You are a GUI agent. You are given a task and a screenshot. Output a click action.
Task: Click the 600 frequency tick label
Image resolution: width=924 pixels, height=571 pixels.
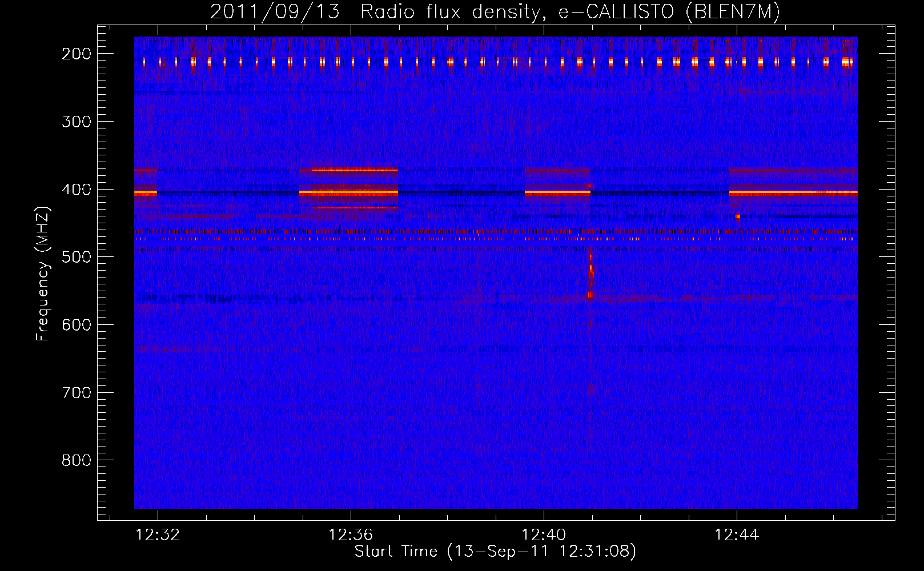77,325
